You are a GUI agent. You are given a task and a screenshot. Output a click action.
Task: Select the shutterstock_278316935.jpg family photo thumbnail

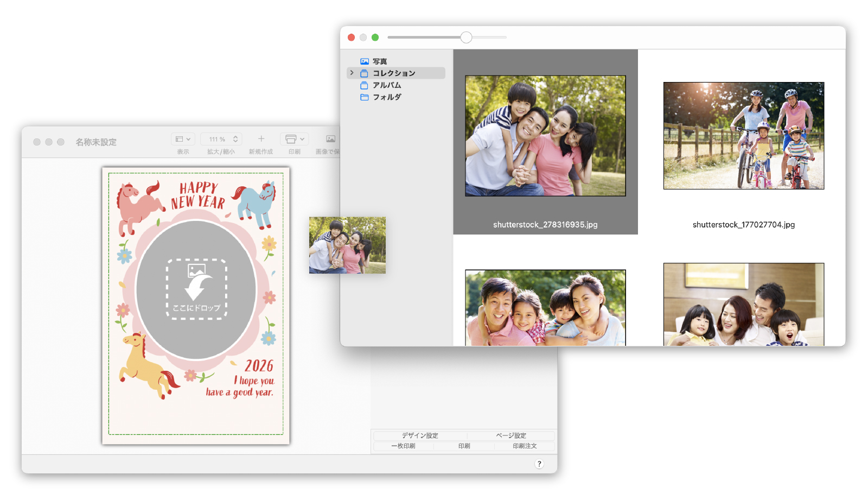click(545, 136)
